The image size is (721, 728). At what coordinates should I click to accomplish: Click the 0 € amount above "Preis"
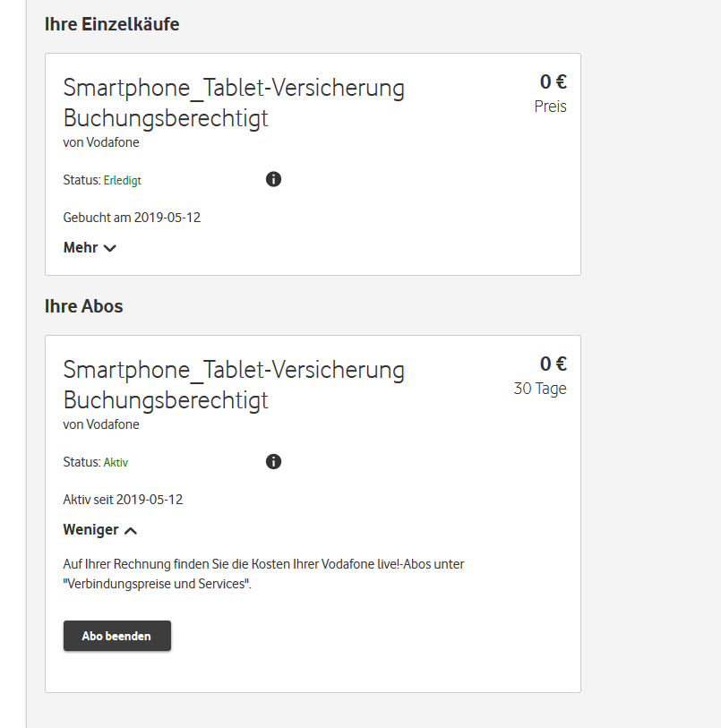tap(553, 82)
